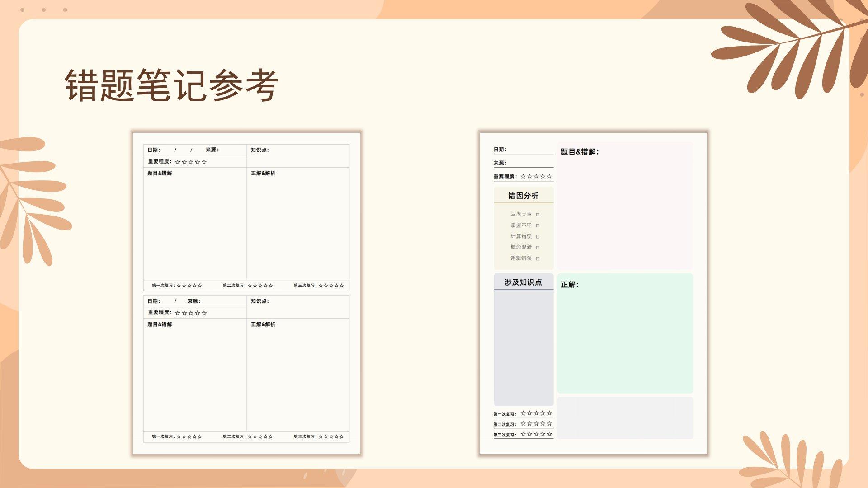Tick the 掌握不牢 checkbox
Viewport: 868px width, 488px height.
tap(538, 225)
